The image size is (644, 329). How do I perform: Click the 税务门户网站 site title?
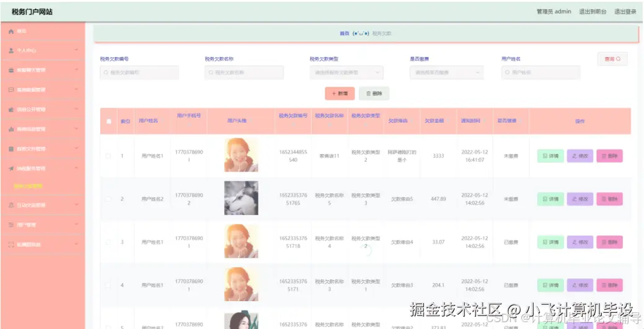pos(32,12)
